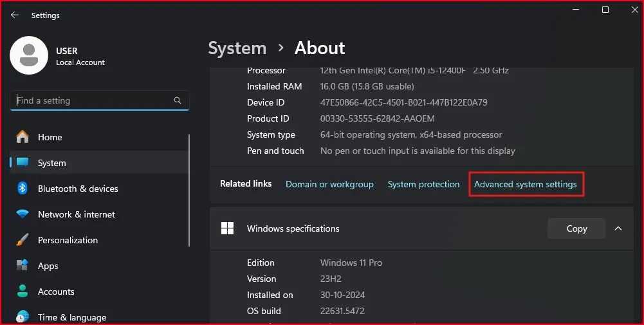Click the Product ID value 00330-53555-62842-AAOEM

(x=377, y=119)
